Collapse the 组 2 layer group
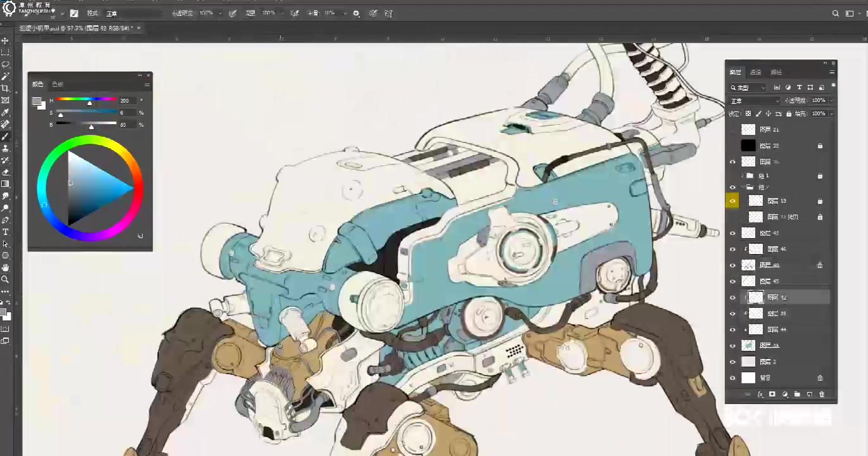This screenshot has width=868, height=456. coord(743,187)
